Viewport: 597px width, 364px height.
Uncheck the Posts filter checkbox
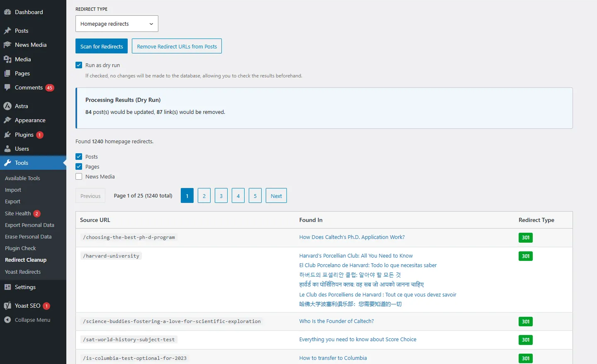(x=79, y=157)
